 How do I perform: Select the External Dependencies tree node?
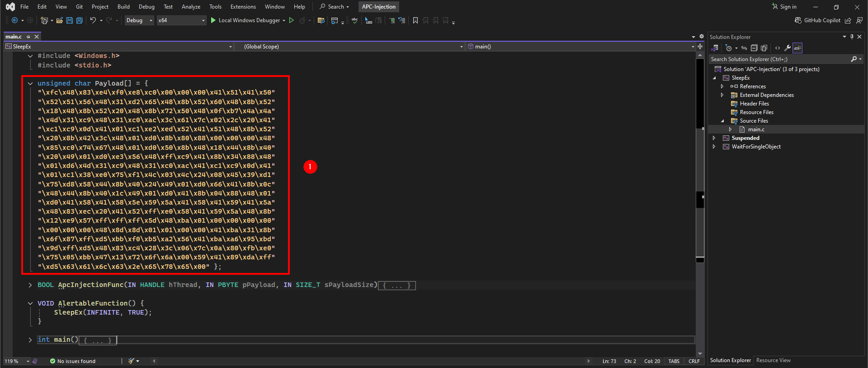[x=767, y=95]
